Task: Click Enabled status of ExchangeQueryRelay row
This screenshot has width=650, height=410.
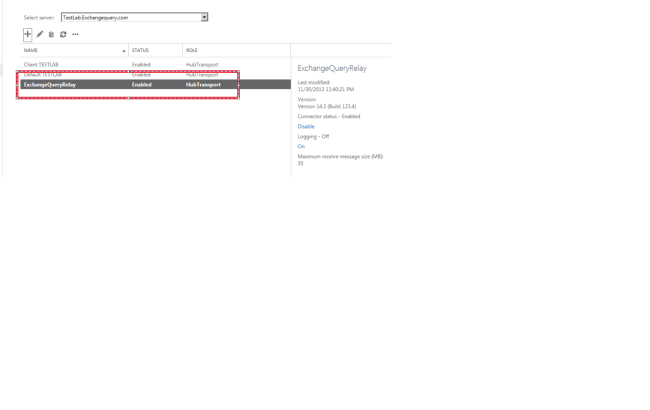Action: [142, 85]
